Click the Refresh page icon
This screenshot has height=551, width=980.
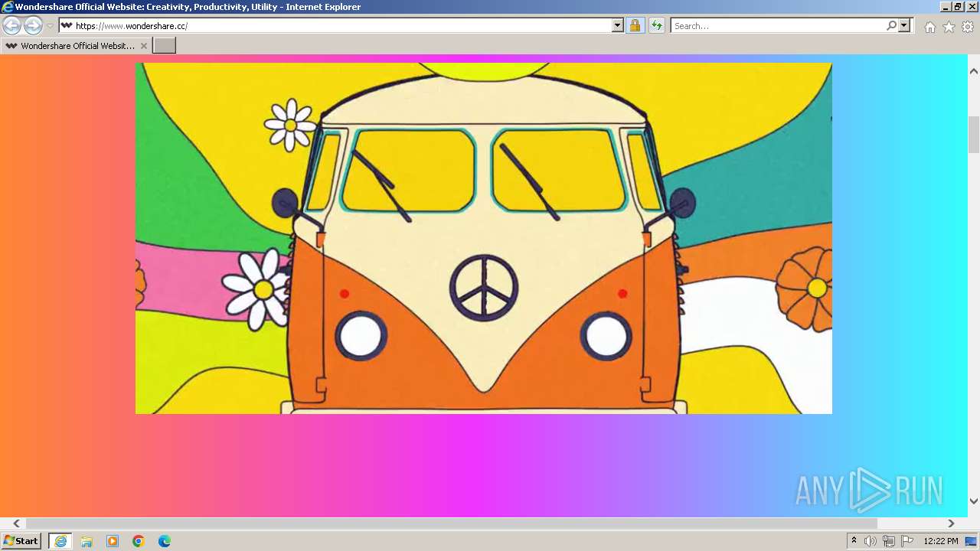pyautogui.click(x=656, y=26)
